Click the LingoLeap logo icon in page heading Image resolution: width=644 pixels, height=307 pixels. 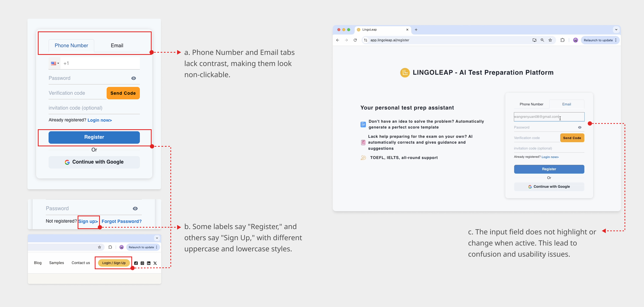click(405, 73)
